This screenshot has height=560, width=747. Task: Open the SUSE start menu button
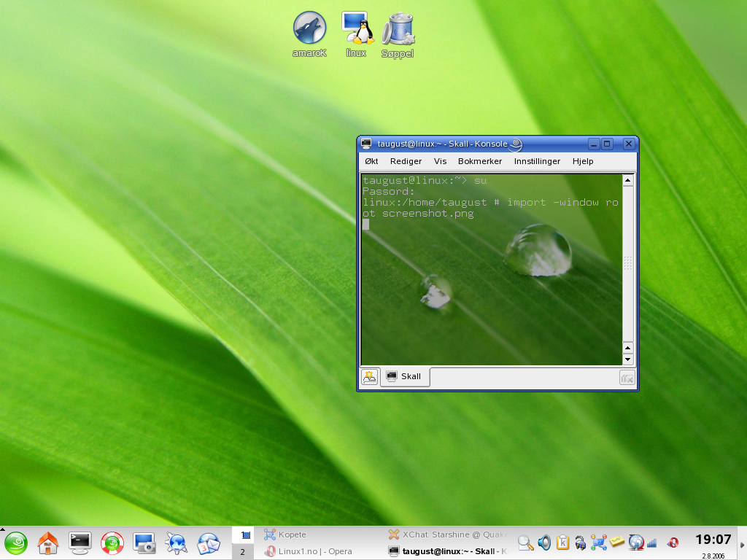16,543
